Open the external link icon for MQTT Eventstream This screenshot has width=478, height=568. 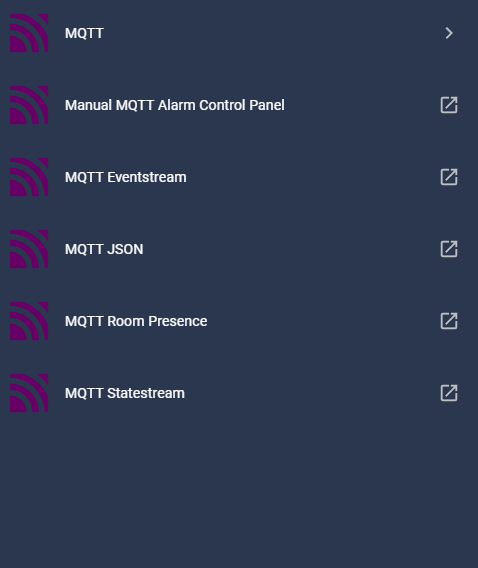(449, 177)
